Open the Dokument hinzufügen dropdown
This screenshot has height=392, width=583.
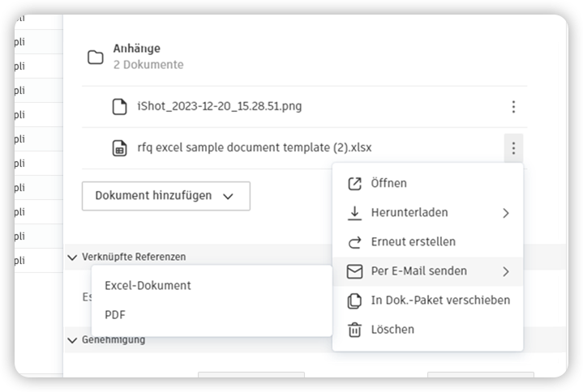pos(165,196)
